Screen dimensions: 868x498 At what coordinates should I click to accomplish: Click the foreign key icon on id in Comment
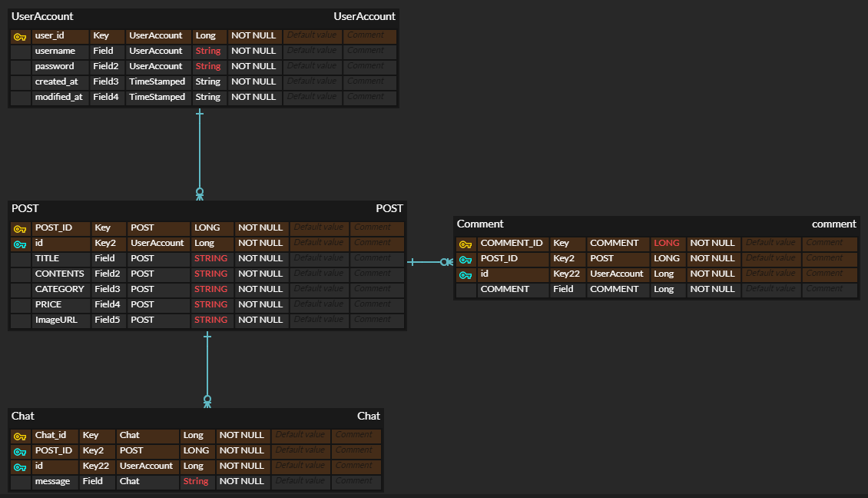coord(465,274)
